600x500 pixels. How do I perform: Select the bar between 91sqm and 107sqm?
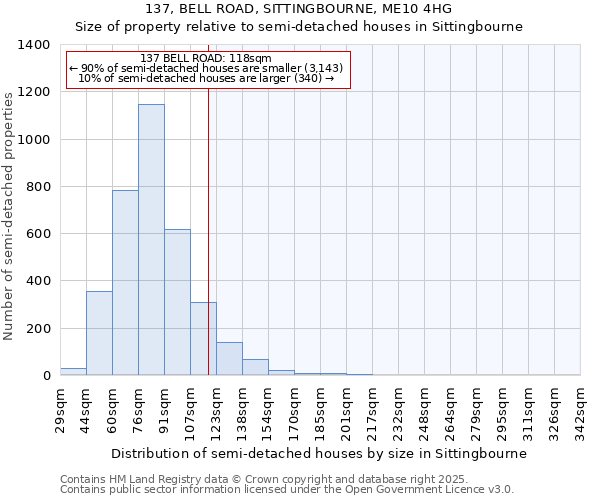click(x=177, y=302)
